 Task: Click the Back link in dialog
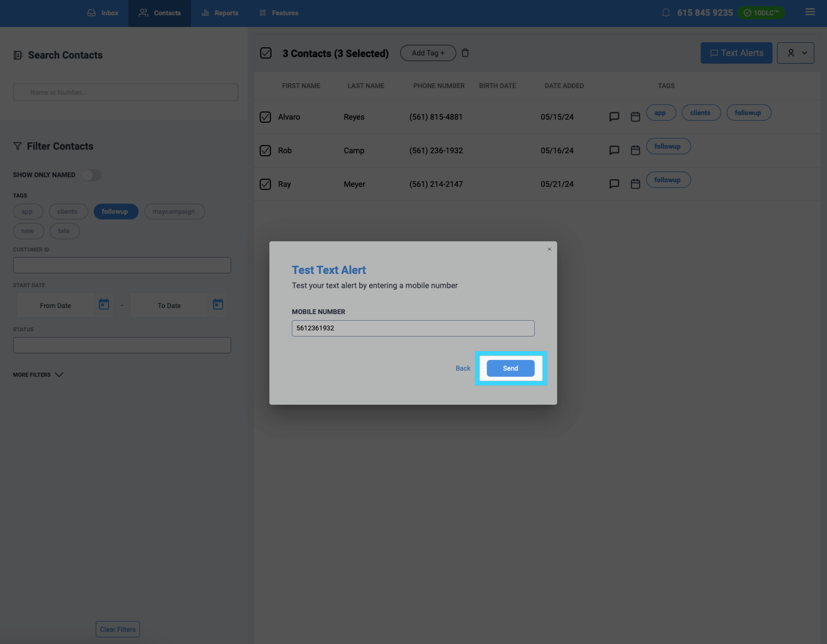coord(463,368)
